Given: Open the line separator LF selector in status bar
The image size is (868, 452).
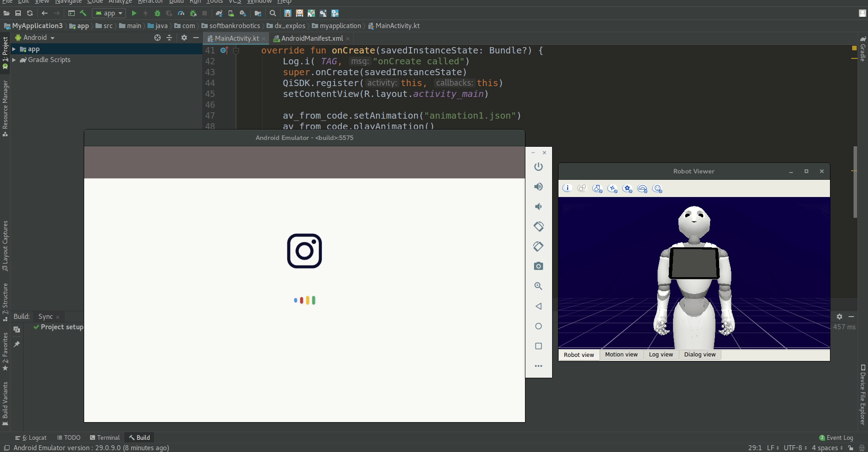Looking at the screenshot, I should coord(773,447).
